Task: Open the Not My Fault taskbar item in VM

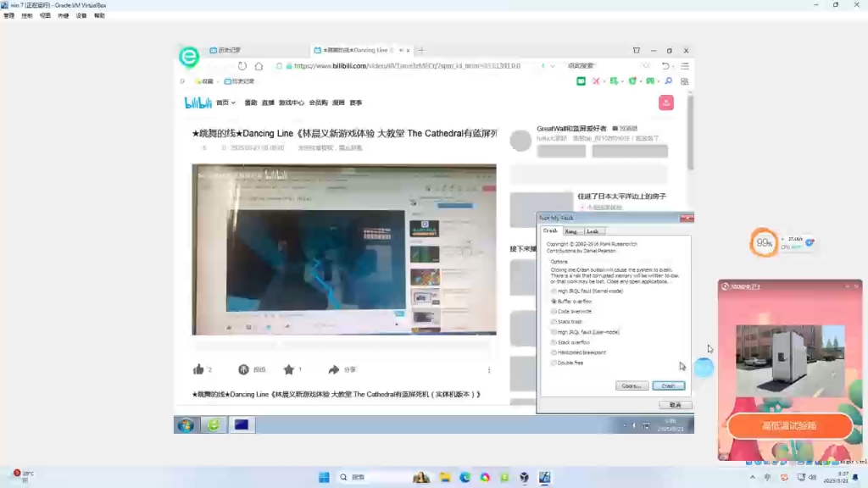Action: 242,425
